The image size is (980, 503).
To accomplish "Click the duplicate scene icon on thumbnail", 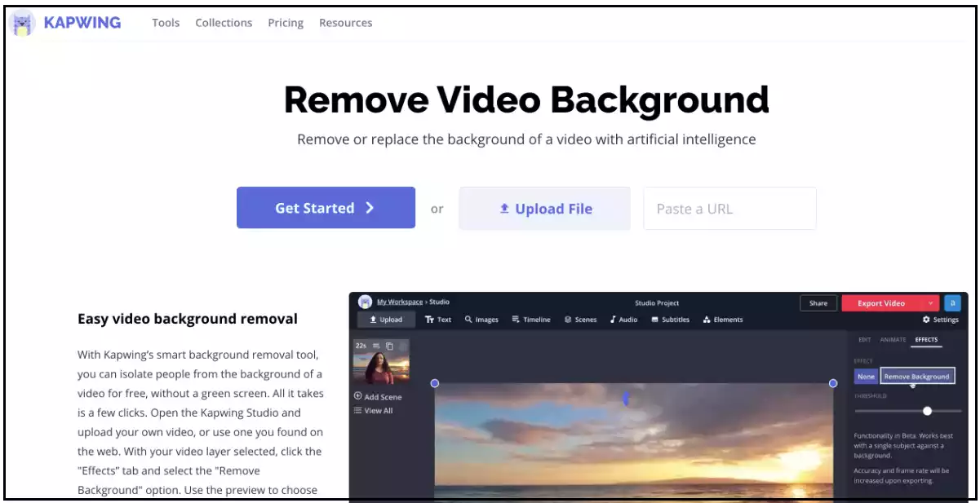I will pyautogui.click(x=389, y=346).
